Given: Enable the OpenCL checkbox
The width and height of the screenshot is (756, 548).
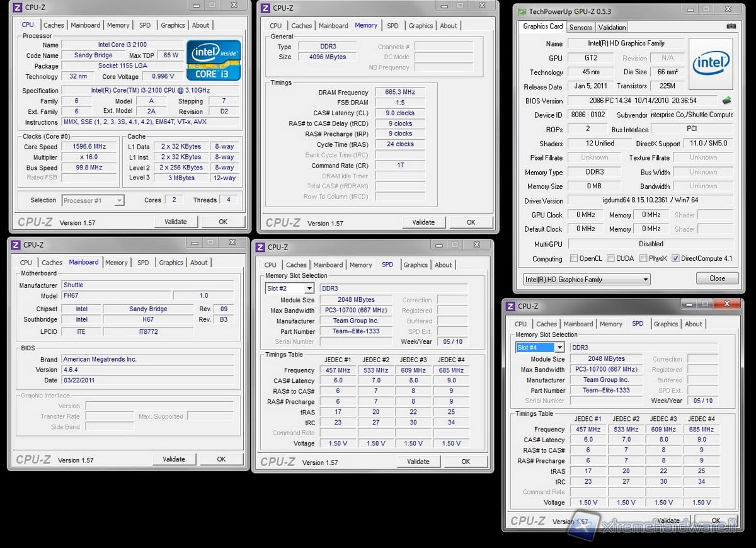Looking at the screenshot, I should point(573,258).
